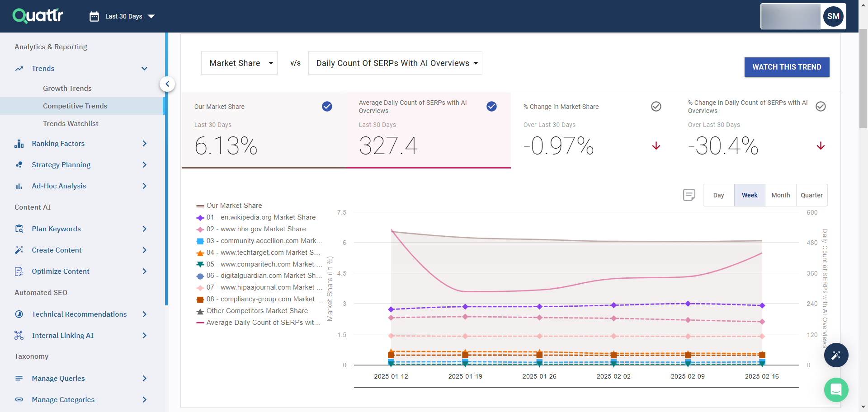Image resolution: width=868 pixels, height=412 pixels.
Task: Toggle en.wikipedia.org Market Share legend swatch
Action: [x=200, y=218]
